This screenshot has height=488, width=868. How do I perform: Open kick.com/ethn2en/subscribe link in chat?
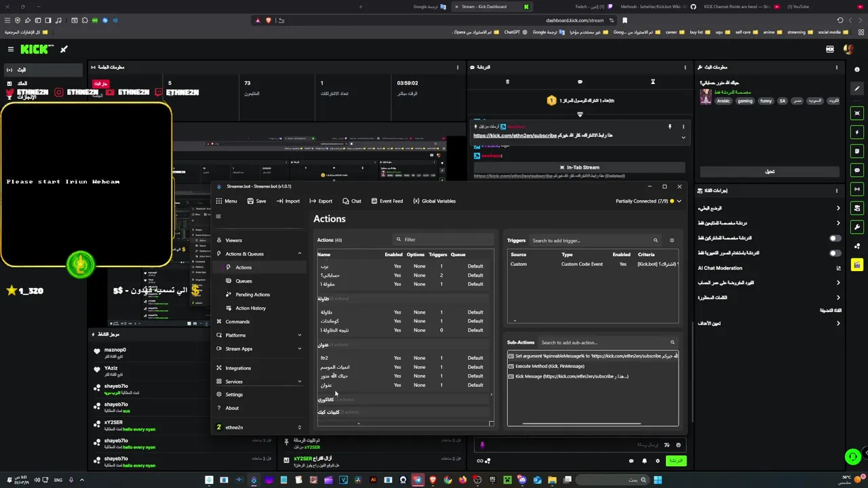(x=515, y=136)
